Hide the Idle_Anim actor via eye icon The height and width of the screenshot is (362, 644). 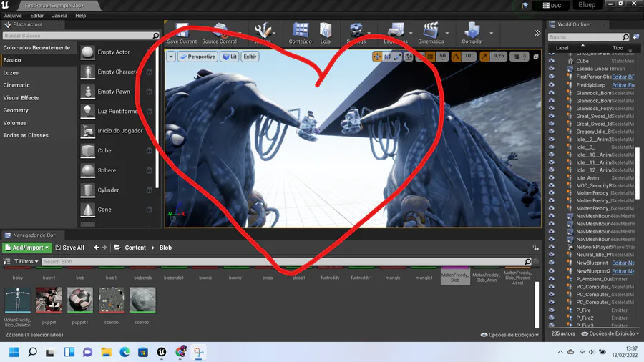pyautogui.click(x=551, y=177)
